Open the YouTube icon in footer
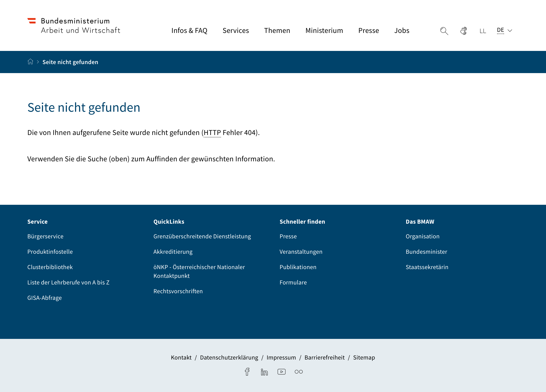Viewport: 546px width, 392px height. point(281,372)
